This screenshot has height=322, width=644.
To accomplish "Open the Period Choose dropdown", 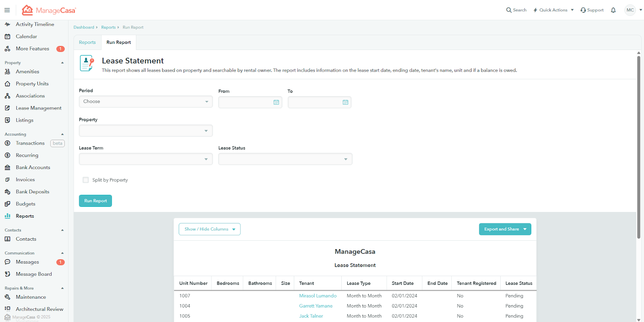I will click(146, 101).
